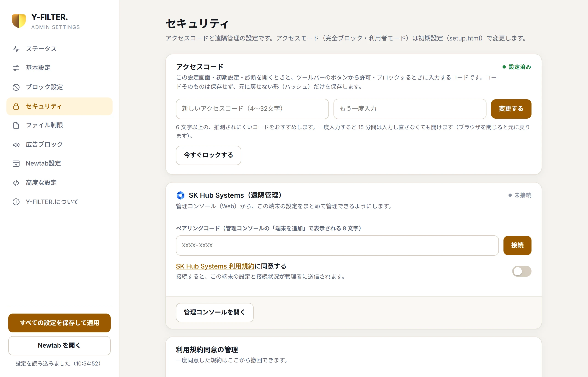
Task: Focus the XXXX-XXXX pairing code field
Action: tap(337, 245)
